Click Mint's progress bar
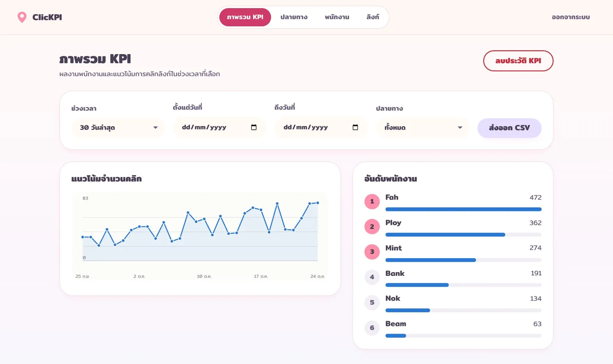 (464, 260)
